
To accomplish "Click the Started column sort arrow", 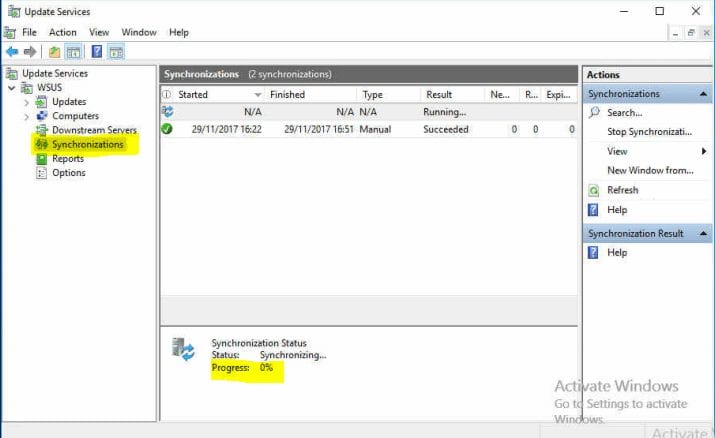I will click(x=258, y=95).
